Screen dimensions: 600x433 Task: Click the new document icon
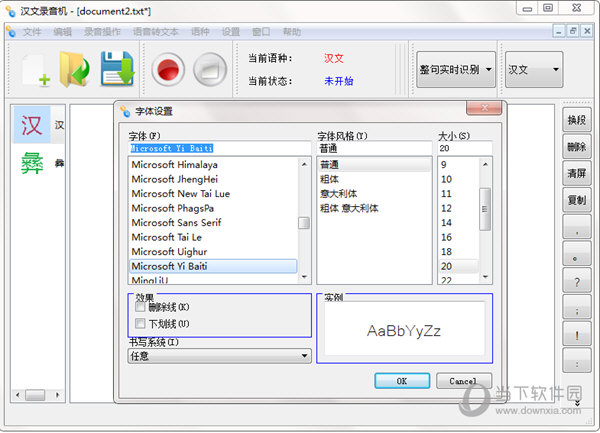tap(35, 68)
